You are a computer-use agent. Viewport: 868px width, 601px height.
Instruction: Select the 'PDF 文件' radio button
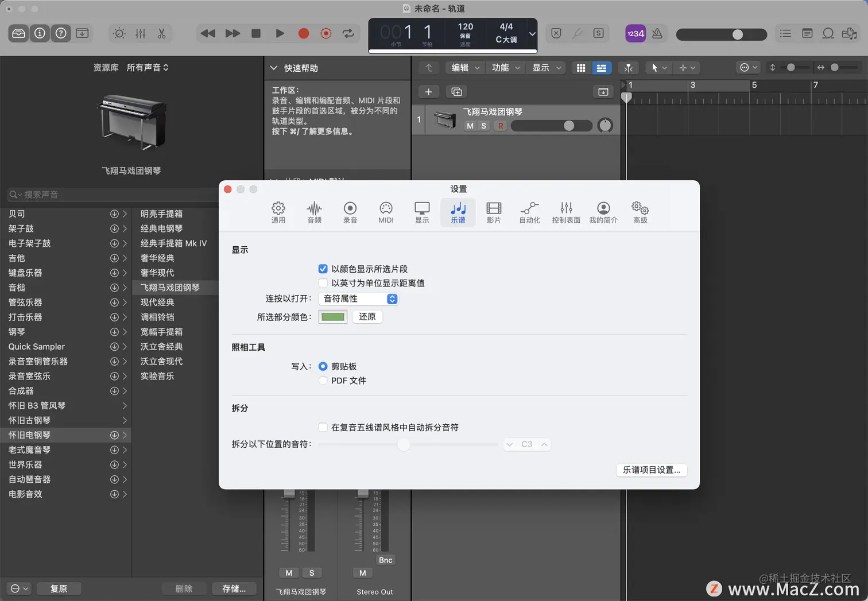coord(323,381)
